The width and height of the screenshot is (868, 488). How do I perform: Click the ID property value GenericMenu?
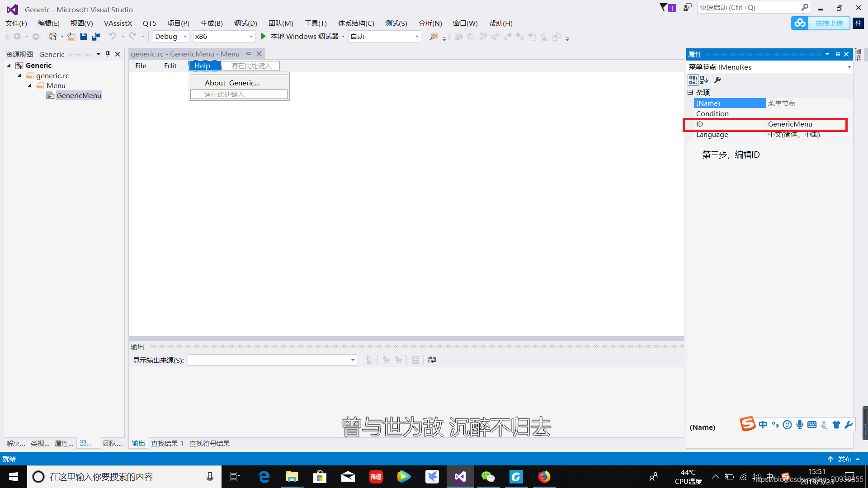point(790,124)
